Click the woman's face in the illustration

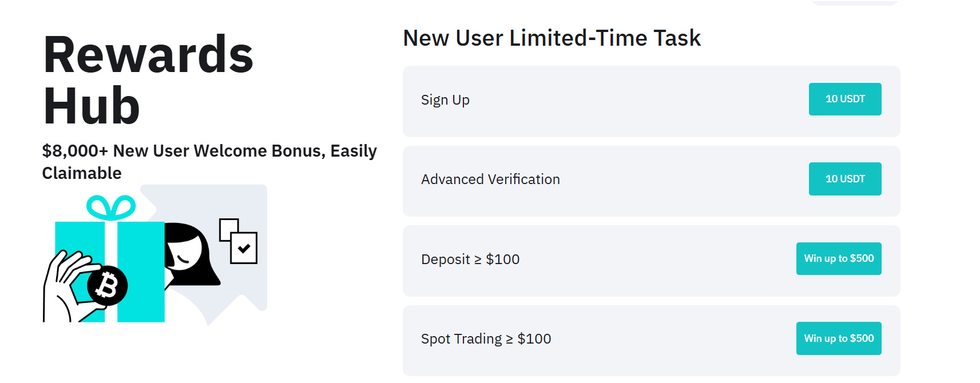(184, 253)
